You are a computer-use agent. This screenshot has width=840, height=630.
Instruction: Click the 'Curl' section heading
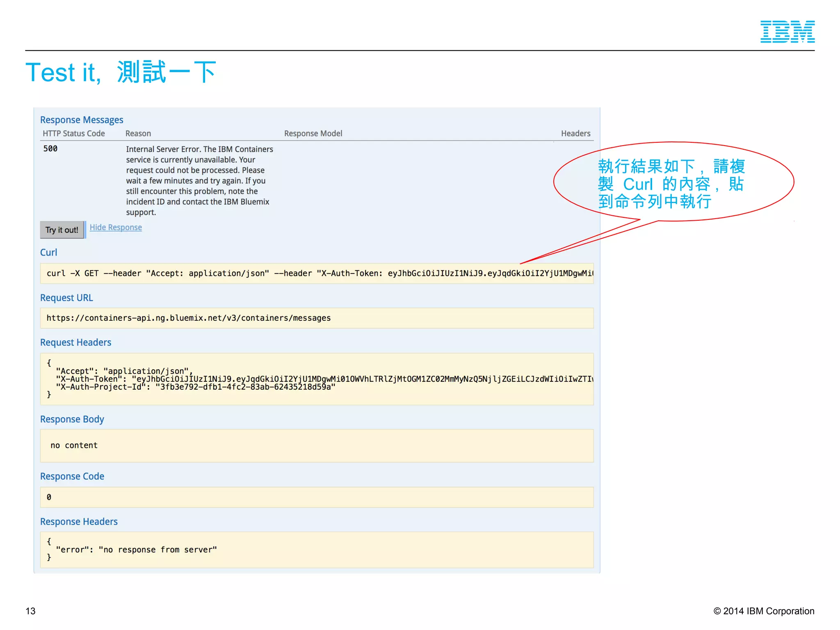(48, 252)
